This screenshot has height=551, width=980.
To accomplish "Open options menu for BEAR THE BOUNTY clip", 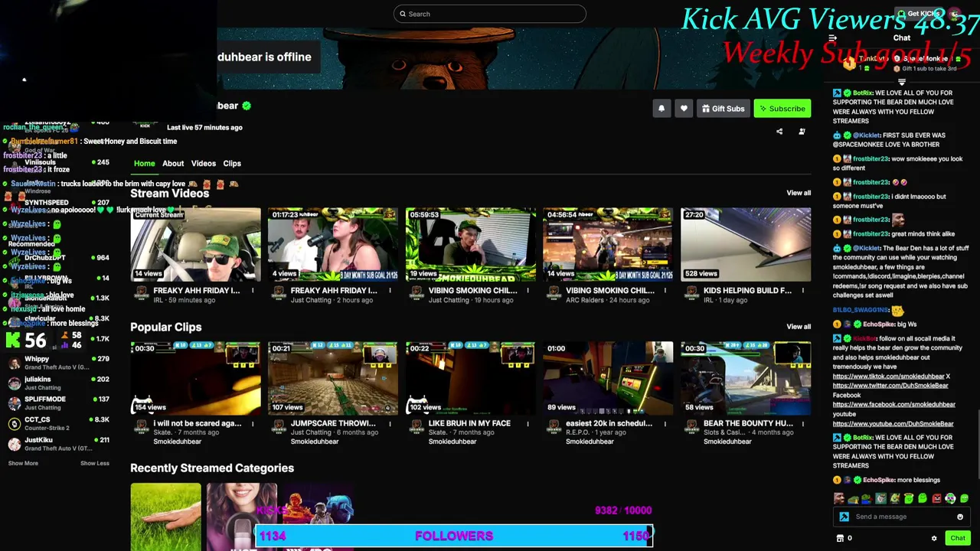I will coord(802,423).
